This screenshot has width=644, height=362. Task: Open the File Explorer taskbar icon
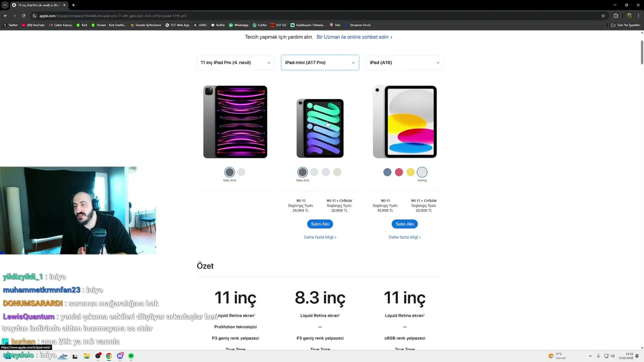(x=87, y=356)
